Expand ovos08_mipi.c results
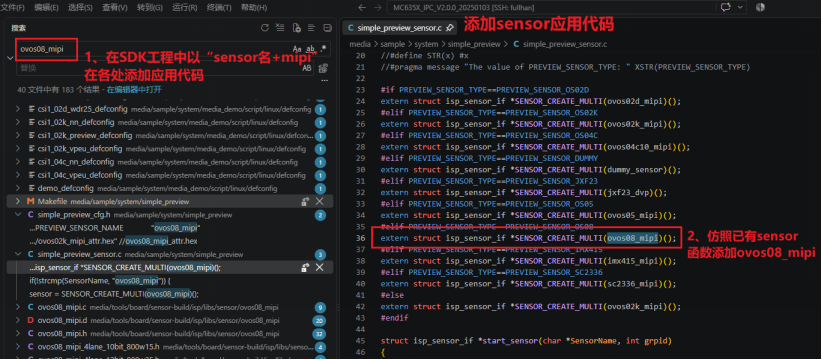Image resolution: width=822 pixels, height=360 pixels. (17, 307)
